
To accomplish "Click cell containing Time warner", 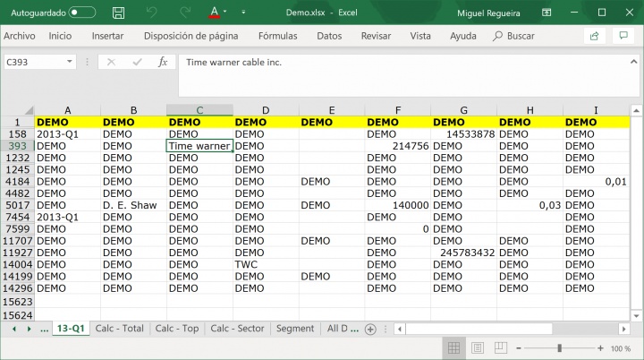I will coord(199,146).
